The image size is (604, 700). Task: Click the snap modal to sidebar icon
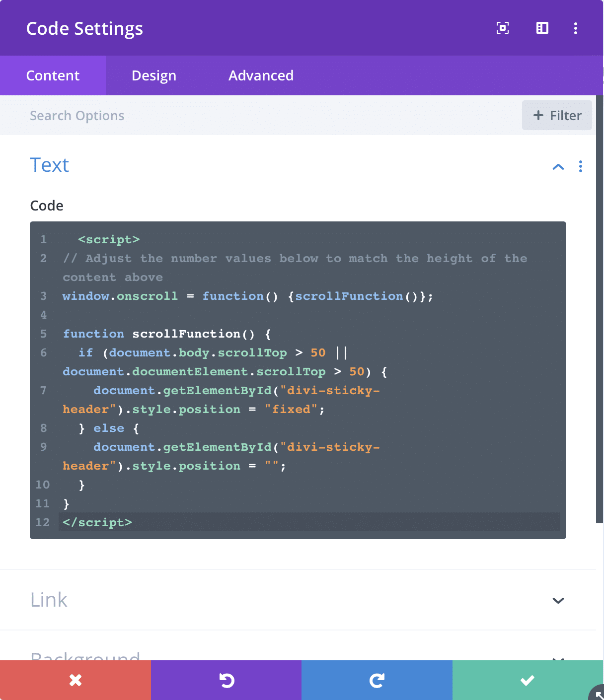[x=542, y=28]
